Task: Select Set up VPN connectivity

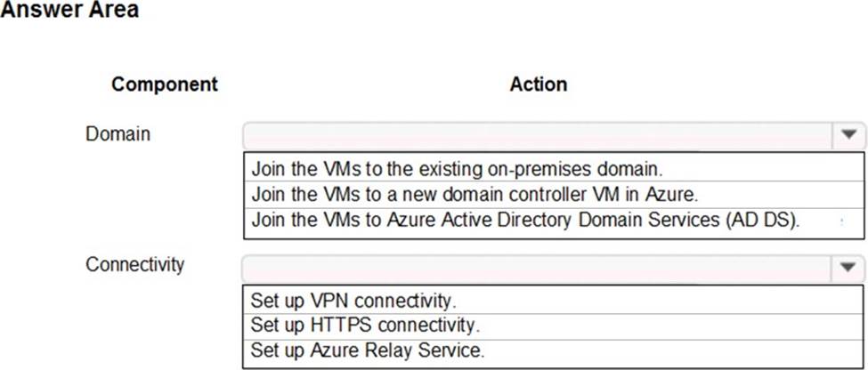Action: (x=554, y=301)
